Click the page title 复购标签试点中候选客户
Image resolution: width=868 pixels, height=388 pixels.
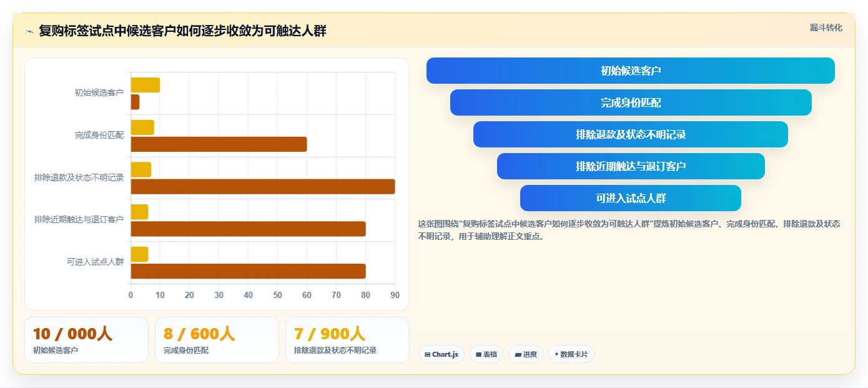182,31
